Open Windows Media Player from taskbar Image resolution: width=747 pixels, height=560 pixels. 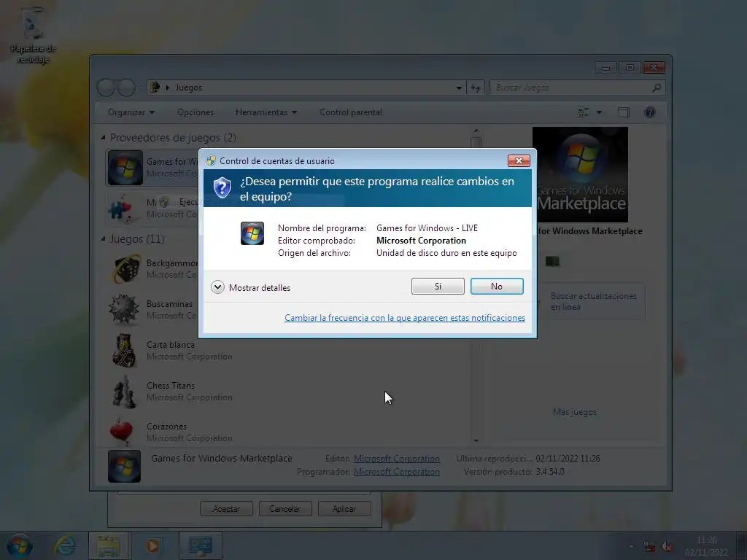coord(152,545)
